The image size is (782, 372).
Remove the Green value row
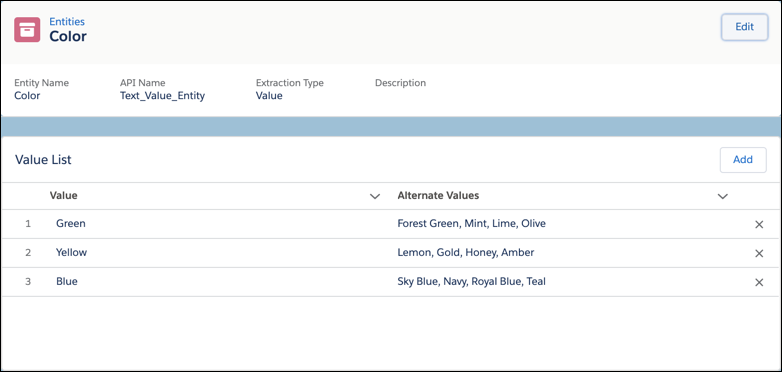pyautogui.click(x=759, y=224)
